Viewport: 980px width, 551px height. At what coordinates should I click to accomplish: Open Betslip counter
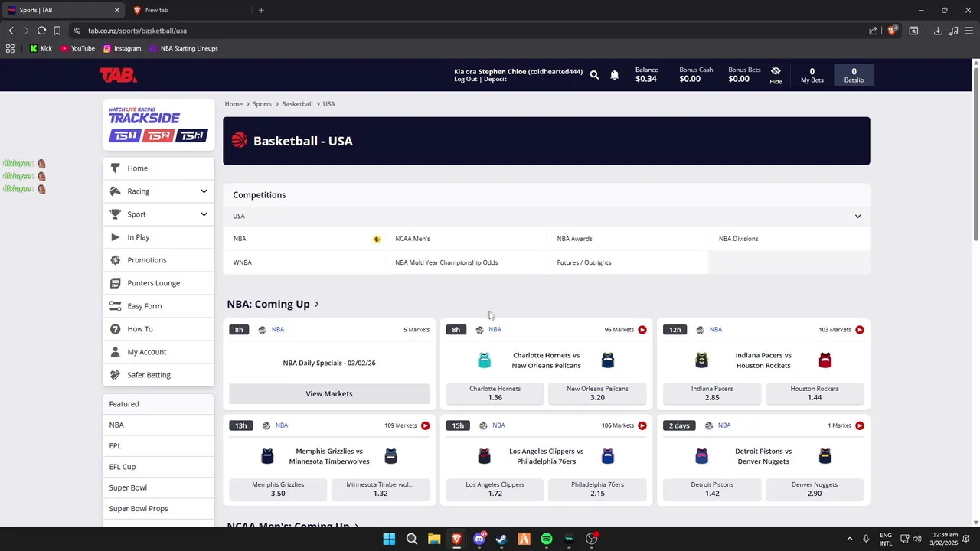[x=854, y=75]
